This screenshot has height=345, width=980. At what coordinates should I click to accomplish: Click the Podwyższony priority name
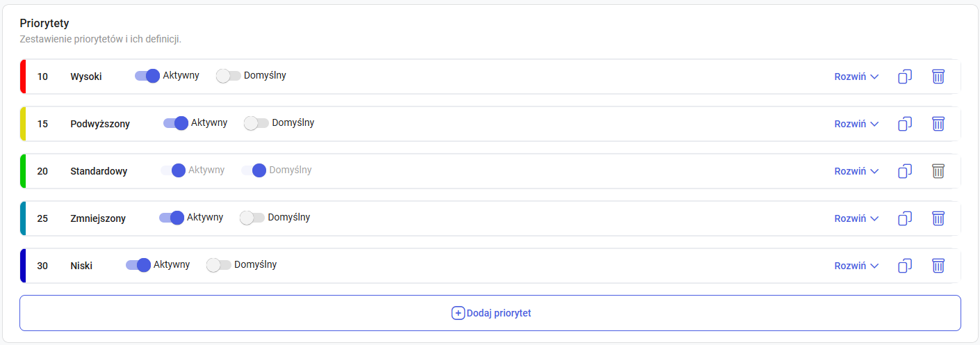pyautogui.click(x=100, y=124)
